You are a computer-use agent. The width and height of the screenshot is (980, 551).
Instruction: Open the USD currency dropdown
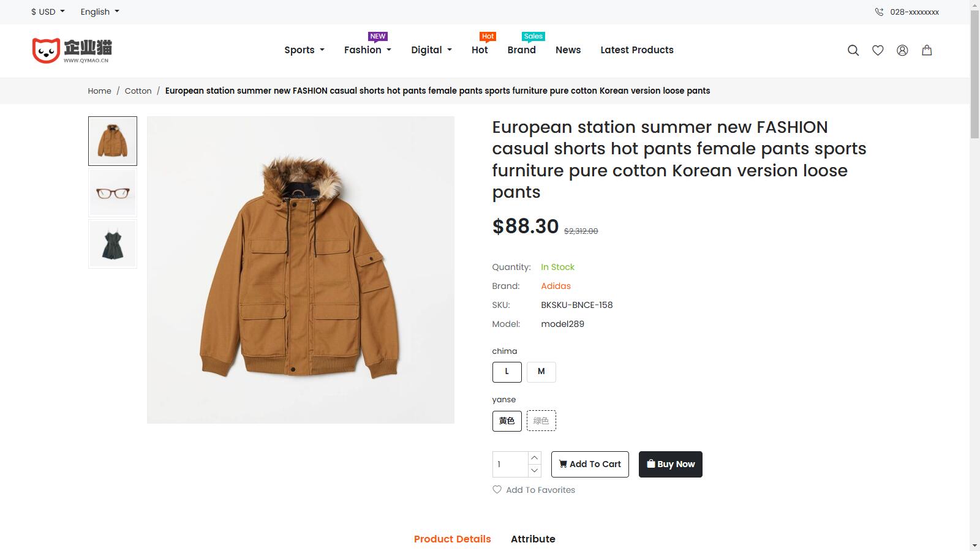tap(48, 12)
